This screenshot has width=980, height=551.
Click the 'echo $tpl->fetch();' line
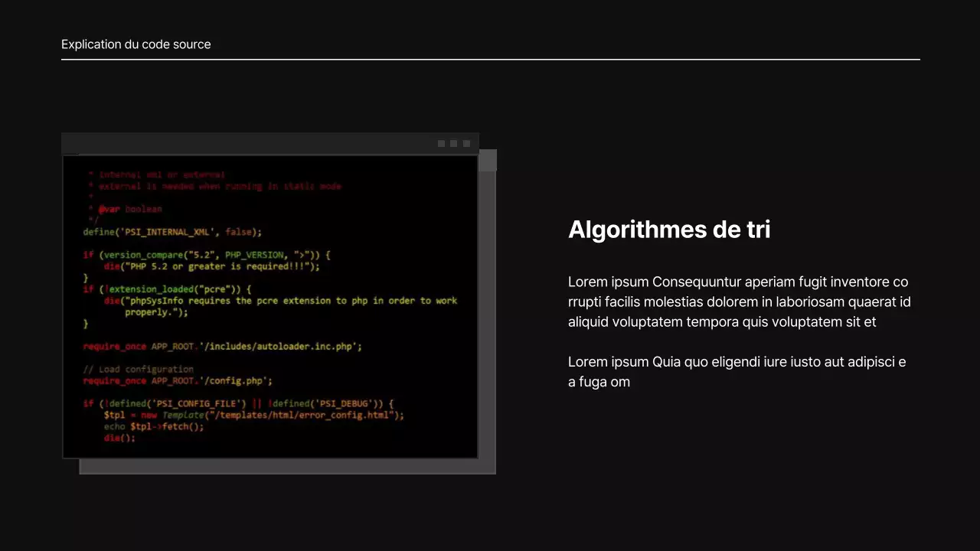pyautogui.click(x=154, y=426)
